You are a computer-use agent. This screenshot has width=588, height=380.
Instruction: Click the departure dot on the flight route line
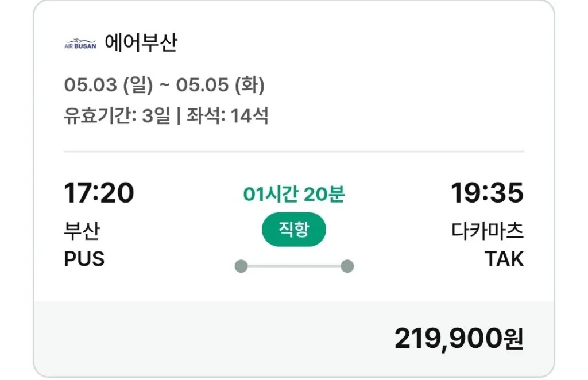point(241,265)
